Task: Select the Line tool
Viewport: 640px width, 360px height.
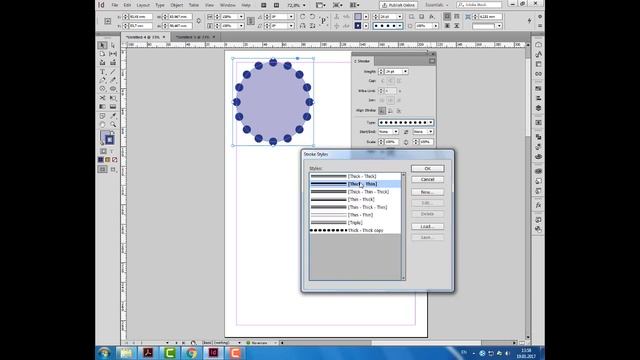Action: pyautogui.click(x=113, y=72)
